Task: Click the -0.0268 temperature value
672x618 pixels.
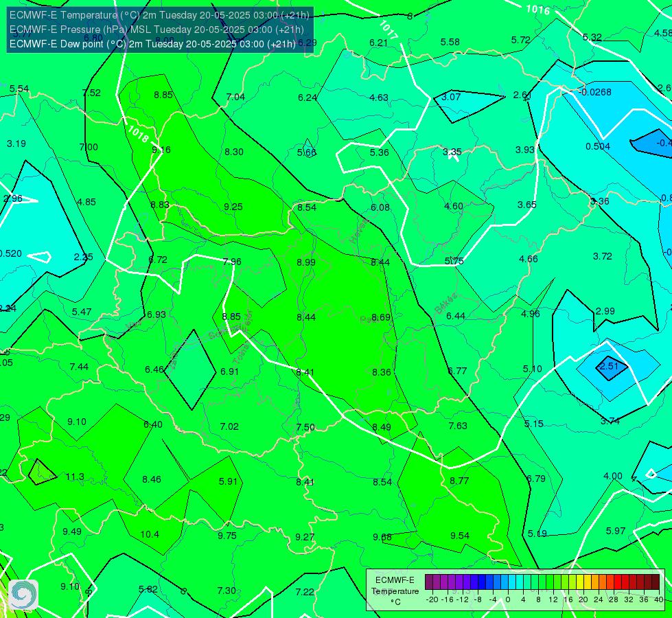Action: [595, 92]
